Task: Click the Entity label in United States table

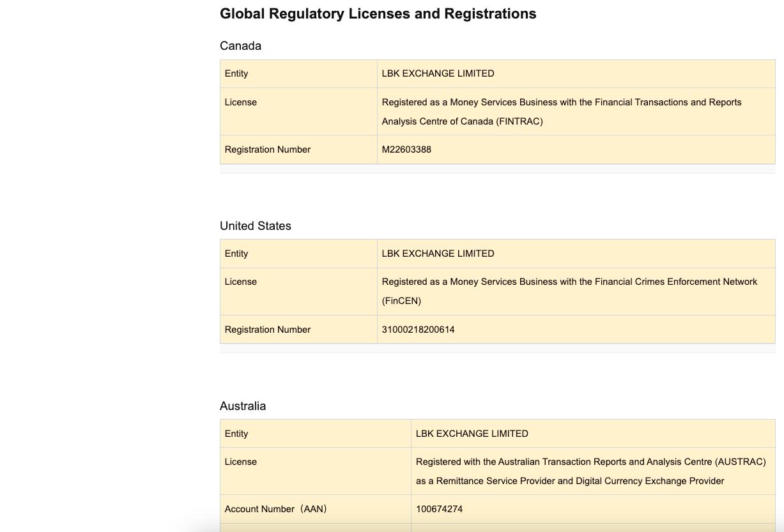Action: tap(236, 254)
